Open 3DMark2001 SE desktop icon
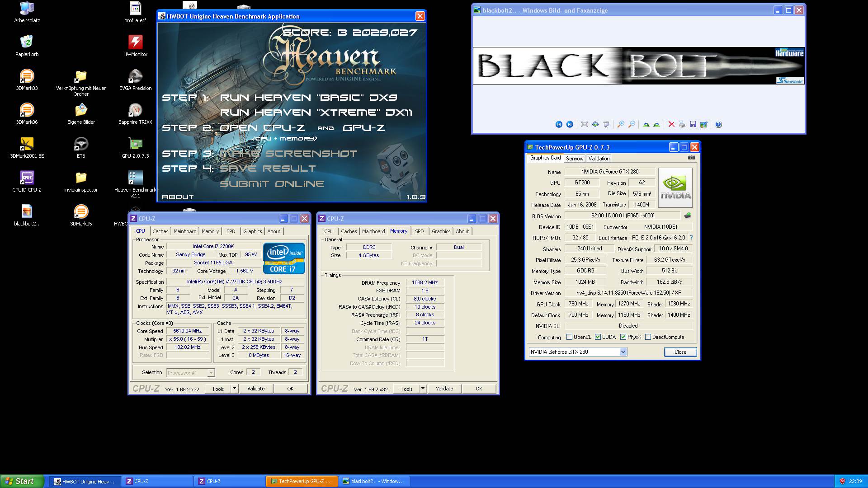 pos(27,147)
